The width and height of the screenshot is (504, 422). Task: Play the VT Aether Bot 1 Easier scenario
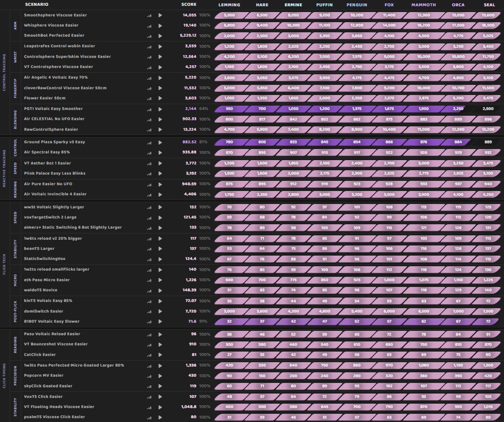[x=160, y=163]
